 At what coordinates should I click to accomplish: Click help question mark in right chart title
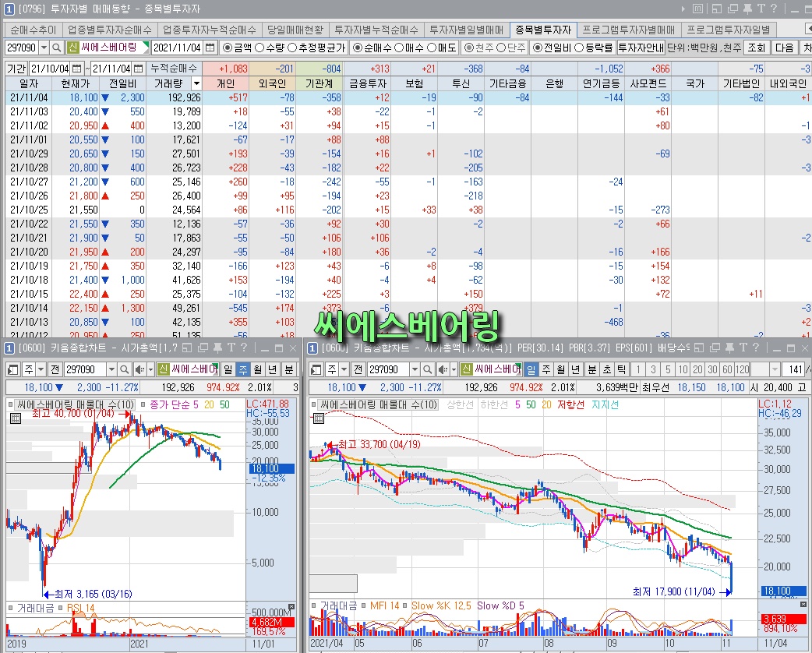755,348
